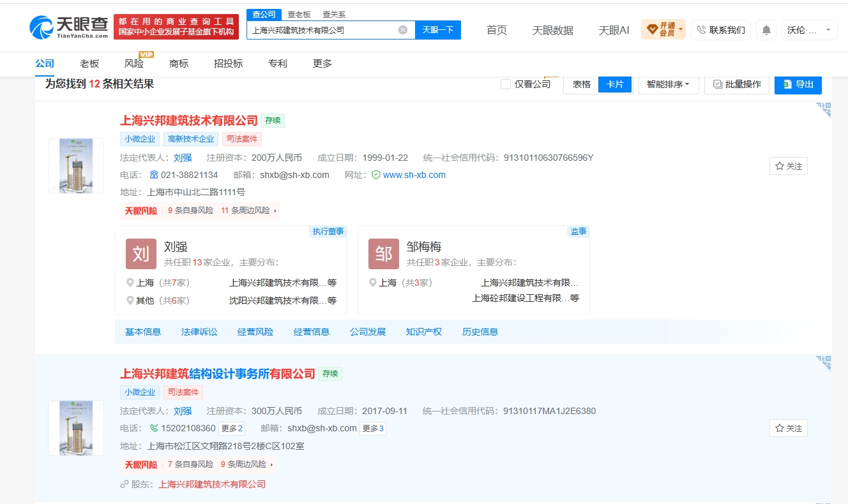
Task: Select the 专利 tab
Action: pyautogui.click(x=278, y=64)
